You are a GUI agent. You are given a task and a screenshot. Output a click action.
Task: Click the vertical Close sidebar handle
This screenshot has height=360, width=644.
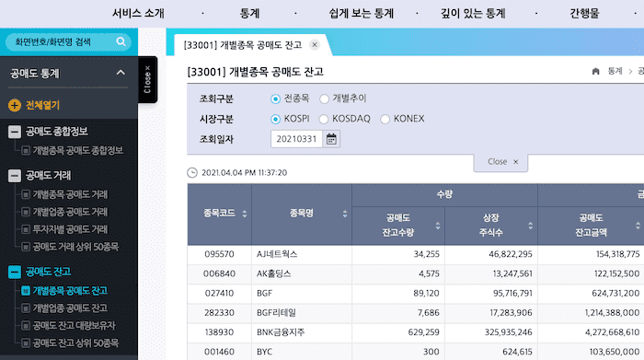(147, 79)
